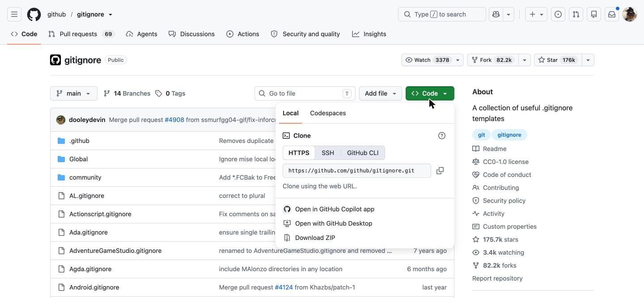This screenshot has height=298, width=644.
Task: Expand the Star lists dropdown arrow
Action: 588,60
